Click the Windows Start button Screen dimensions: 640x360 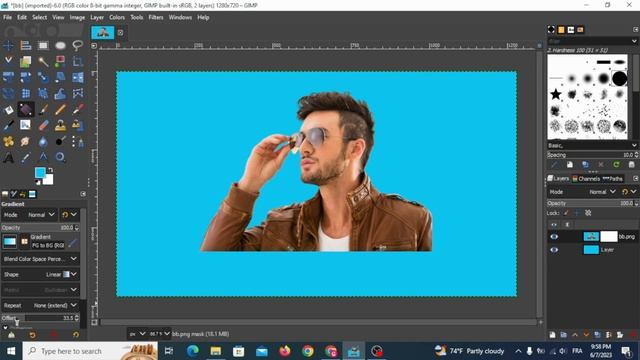pyautogui.click(x=11, y=351)
